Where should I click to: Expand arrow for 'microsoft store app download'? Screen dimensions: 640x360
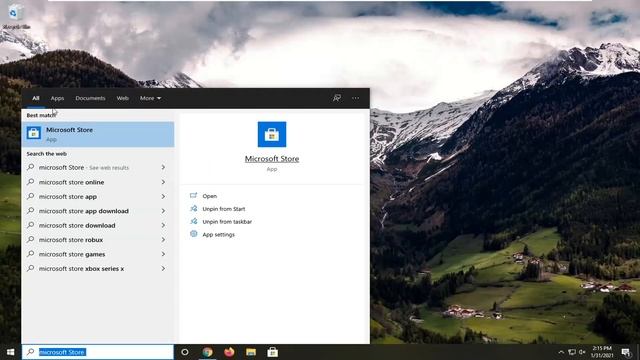[163, 211]
